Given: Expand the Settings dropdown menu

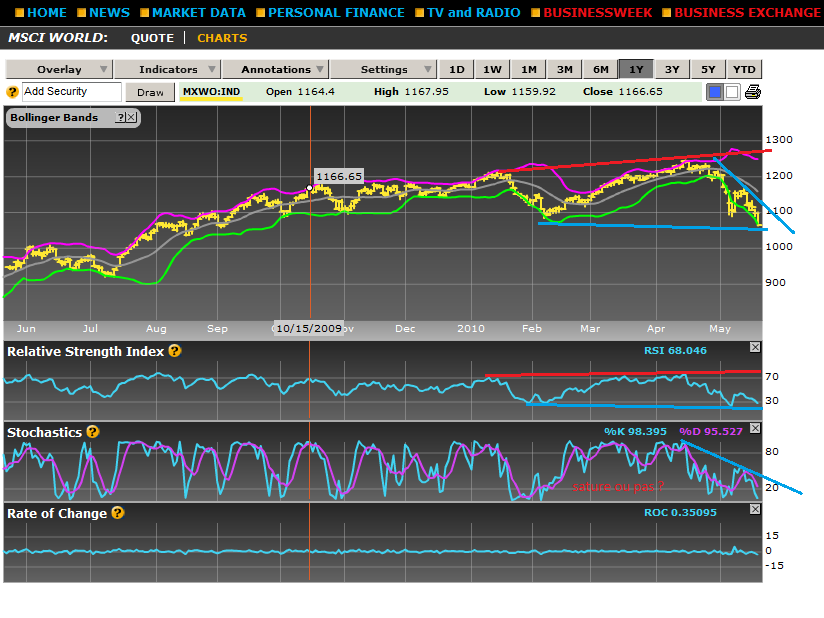Looking at the screenshot, I should point(384,69).
